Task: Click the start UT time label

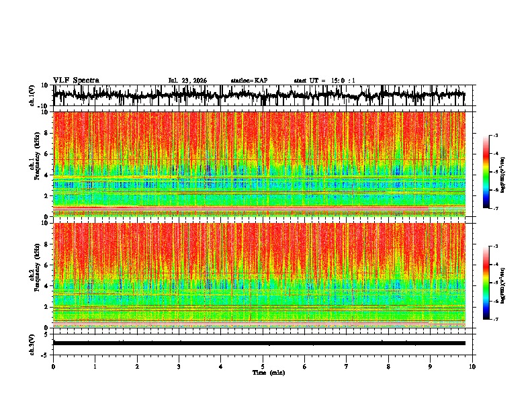Action: (x=324, y=81)
